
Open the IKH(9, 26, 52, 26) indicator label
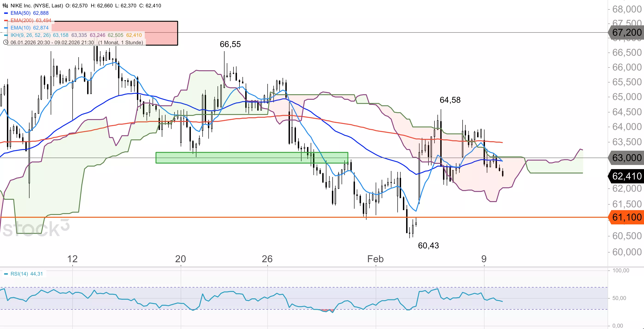click(30, 35)
